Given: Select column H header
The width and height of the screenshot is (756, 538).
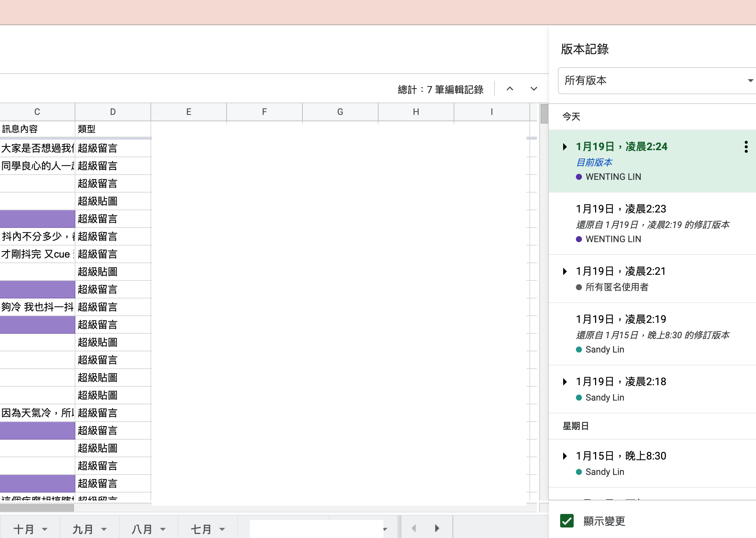Looking at the screenshot, I should (416, 112).
